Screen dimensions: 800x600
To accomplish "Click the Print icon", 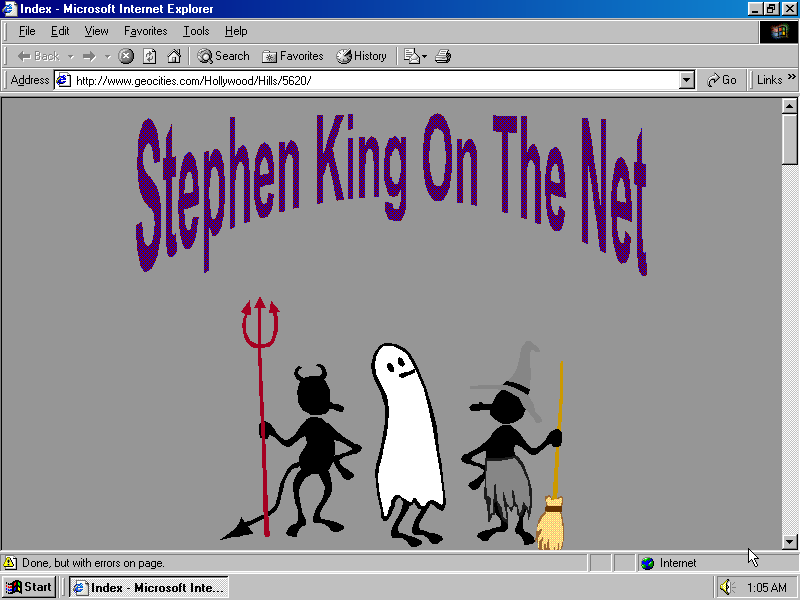I will point(443,56).
